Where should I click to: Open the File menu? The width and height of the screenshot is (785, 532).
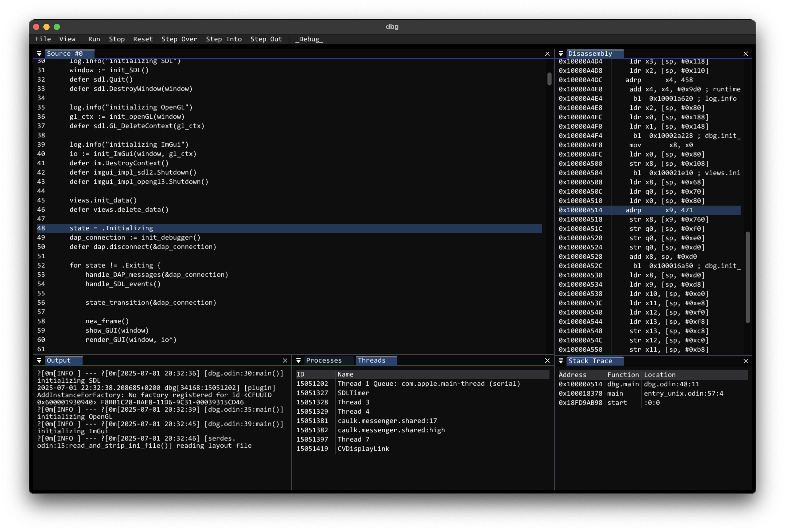coord(43,39)
